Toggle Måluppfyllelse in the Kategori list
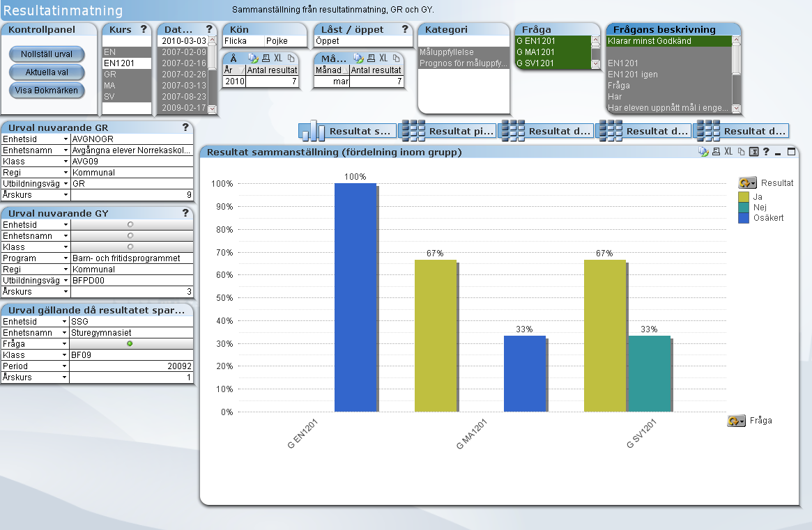The width and height of the screenshot is (812, 530). 464,52
